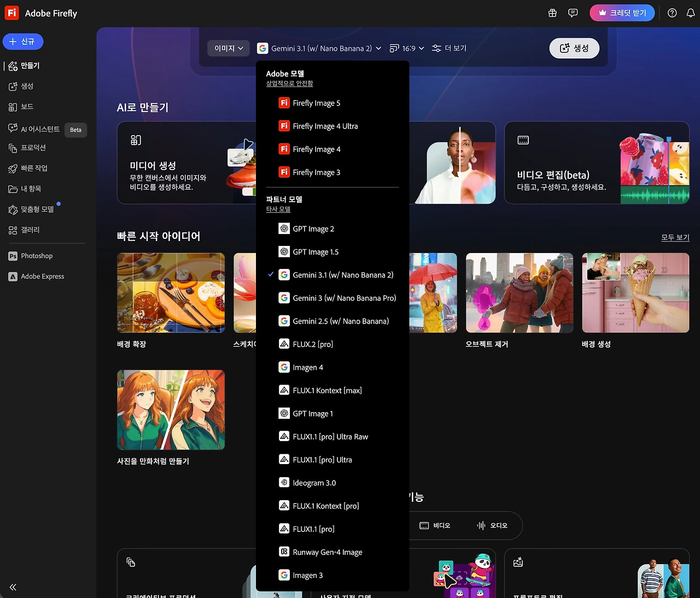Open 더 보기 settings sliders option
This screenshot has height=598, width=700.
tap(449, 48)
